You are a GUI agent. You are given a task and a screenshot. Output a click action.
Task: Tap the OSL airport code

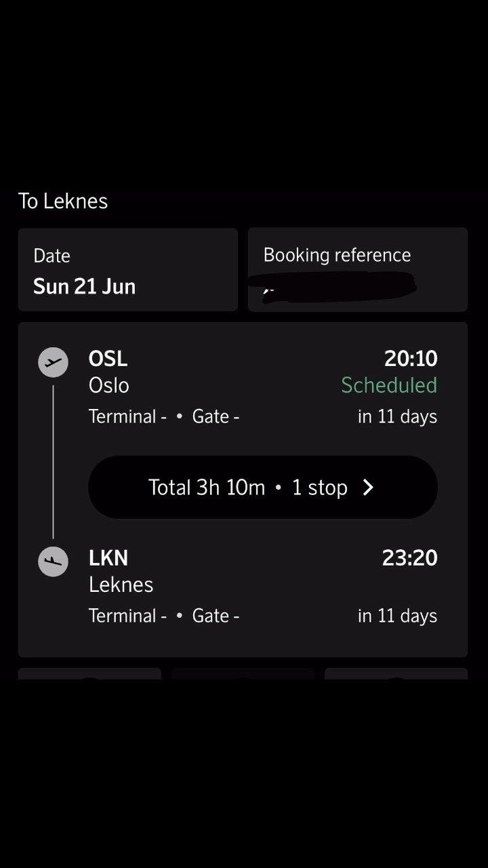coord(108,358)
